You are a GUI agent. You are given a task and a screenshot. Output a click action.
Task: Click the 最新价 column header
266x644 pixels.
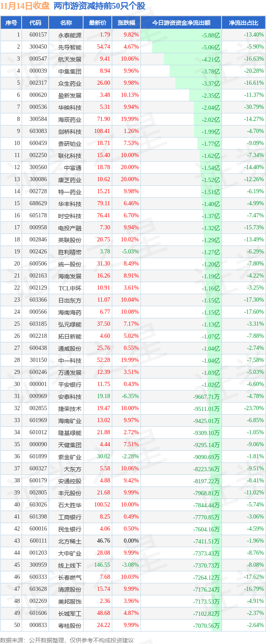point(98,23)
